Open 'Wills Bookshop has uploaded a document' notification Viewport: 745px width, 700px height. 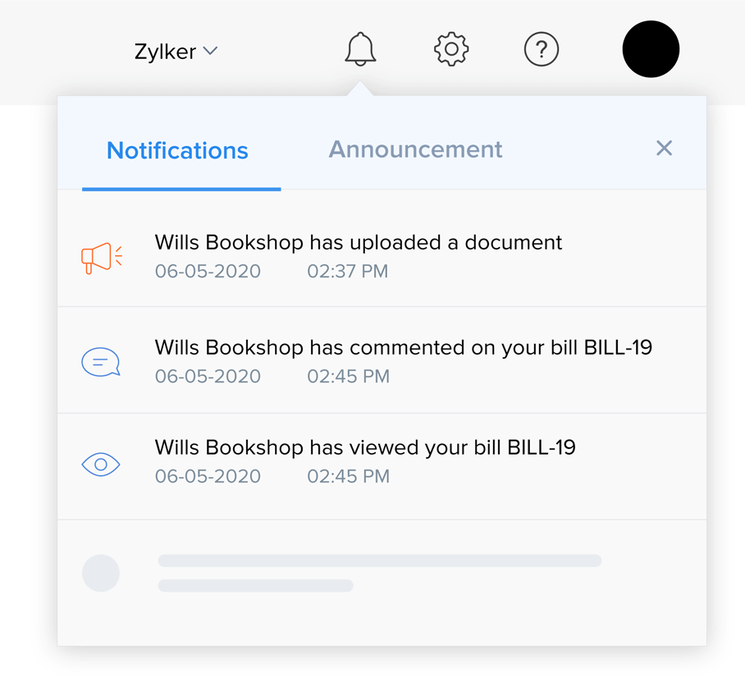pos(359,243)
